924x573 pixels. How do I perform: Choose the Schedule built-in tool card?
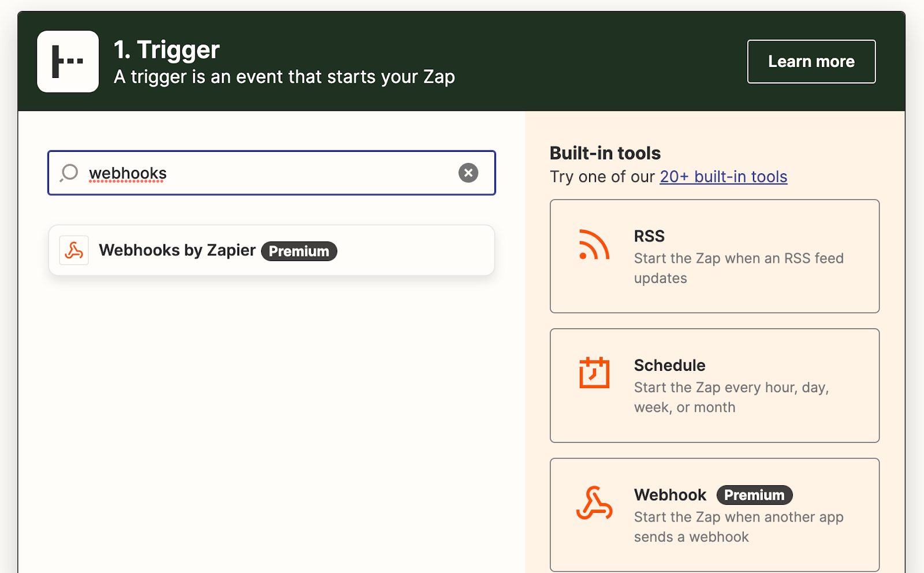[x=714, y=386]
